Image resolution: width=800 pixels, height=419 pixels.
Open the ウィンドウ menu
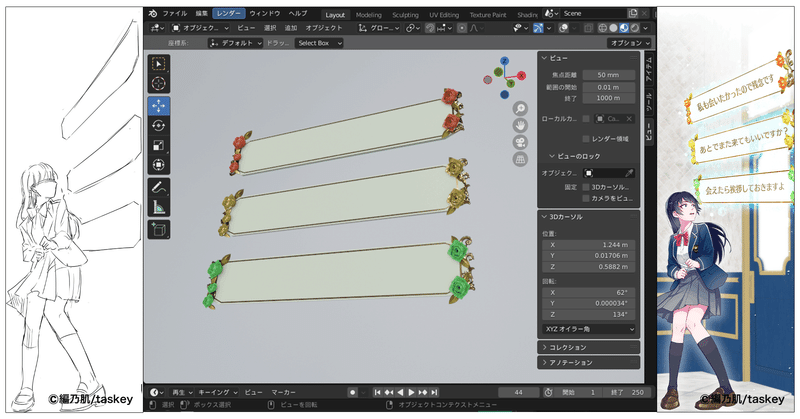[265, 14]
